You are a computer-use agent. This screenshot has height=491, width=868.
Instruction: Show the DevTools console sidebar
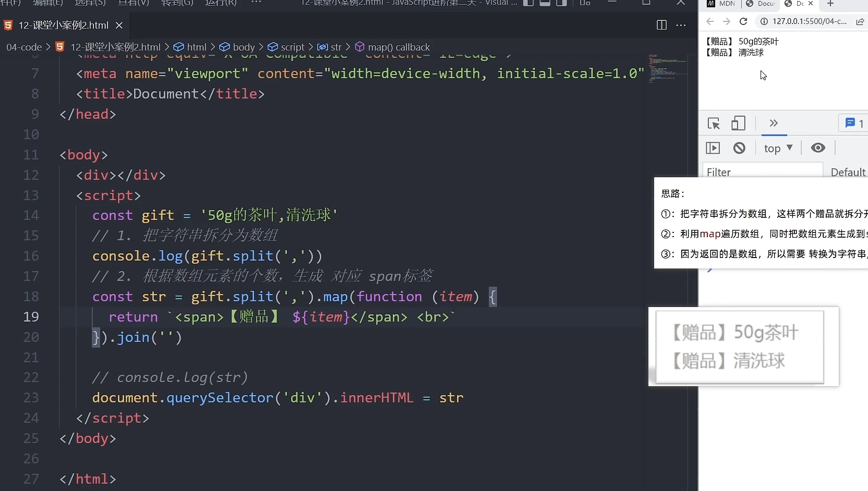tap(713, 148)
